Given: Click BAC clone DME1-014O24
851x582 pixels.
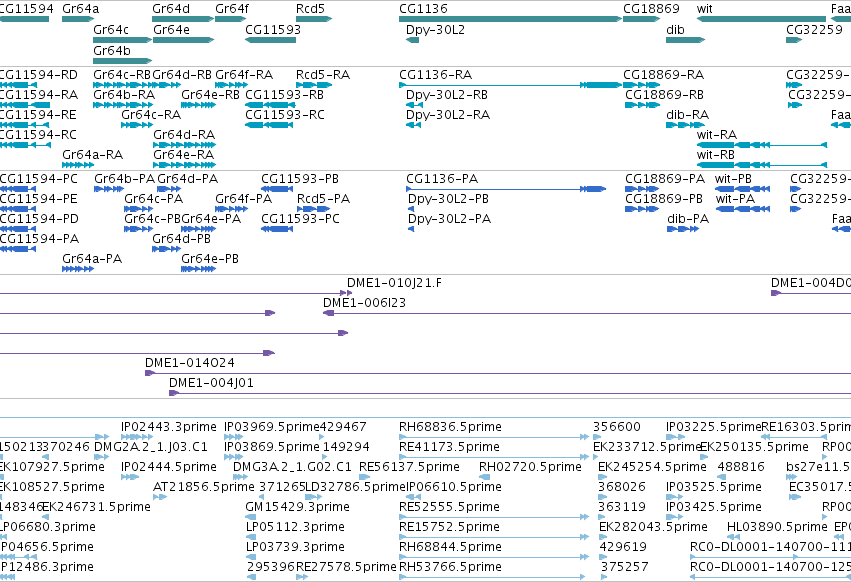Looking at the screenshot, I should pos(498,373).
